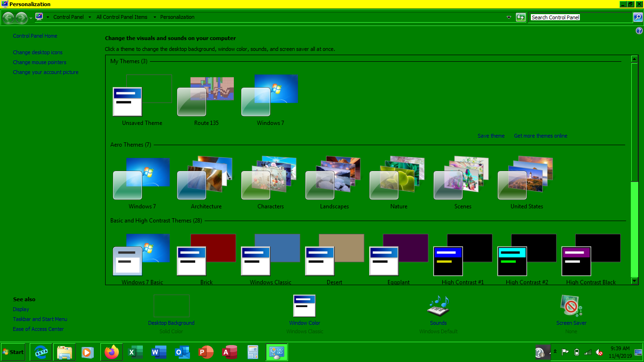Screen dimensions: 644x362
Task: Click Get more themes online
Action: pyautogui.click(x=541, y=136)
